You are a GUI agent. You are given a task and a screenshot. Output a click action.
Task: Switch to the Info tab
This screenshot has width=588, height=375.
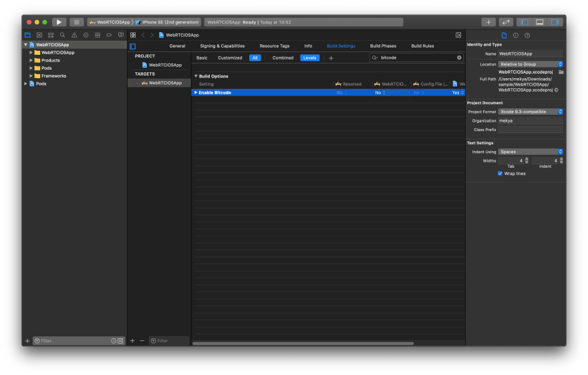pos(308,45)
